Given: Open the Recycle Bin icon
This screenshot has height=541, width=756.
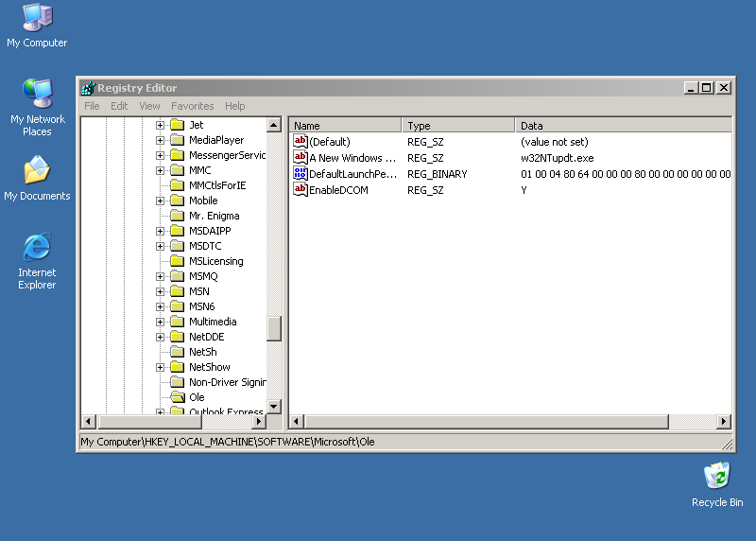Looking at the screenshot, I should tap(717, 484).
